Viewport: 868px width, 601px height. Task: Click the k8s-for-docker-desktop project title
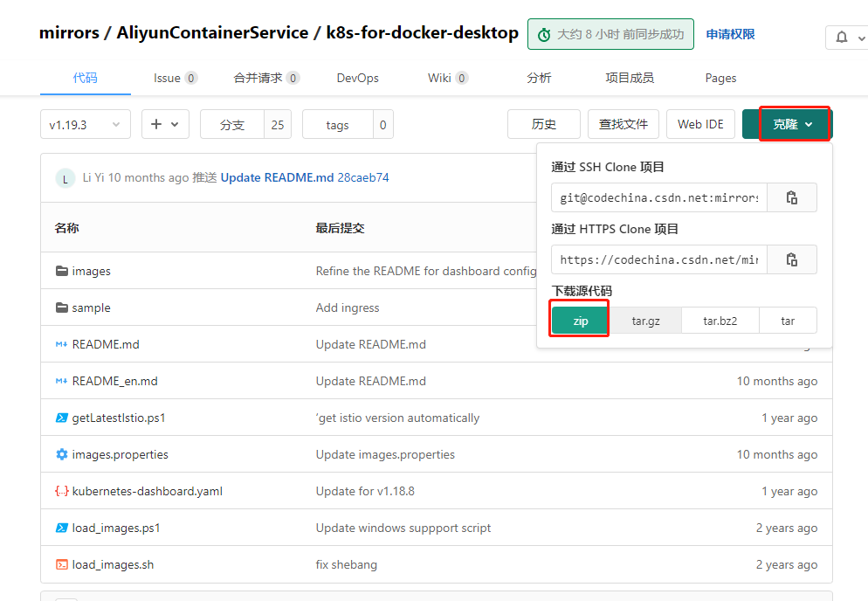(423, 32)
